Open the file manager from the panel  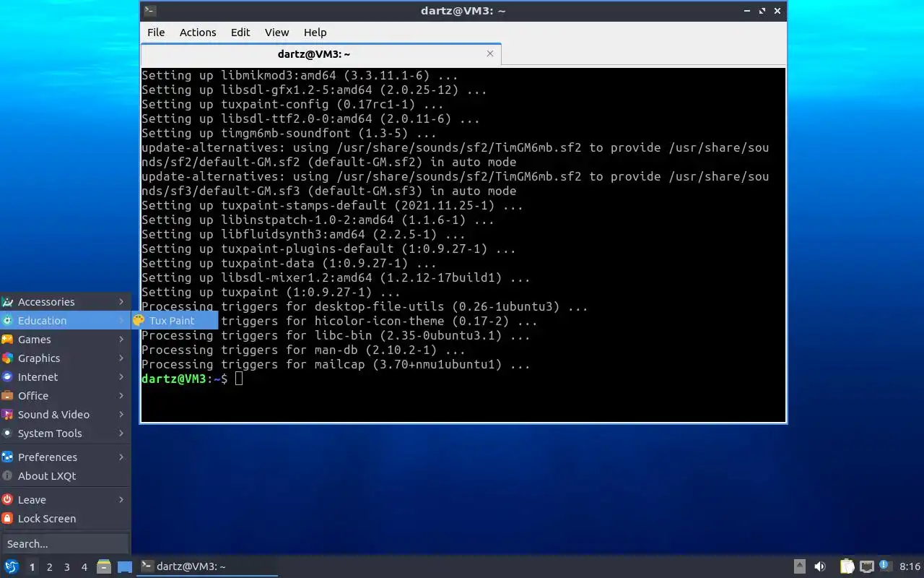(x=104, y=566)
